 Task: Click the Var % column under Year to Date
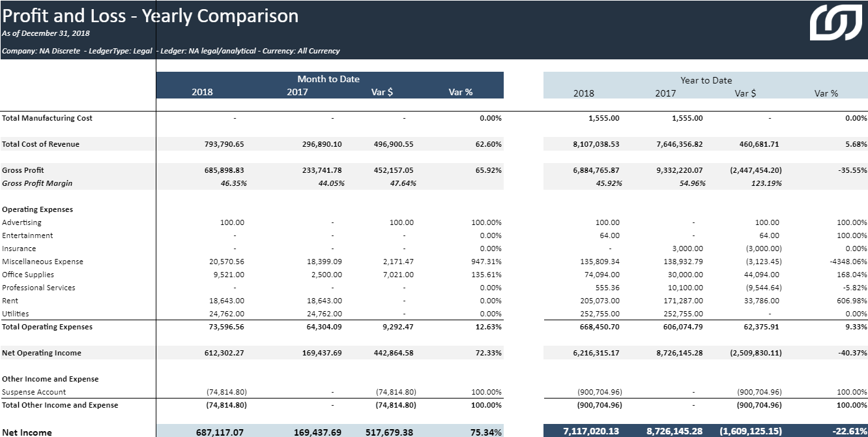(x=826, y=93)
